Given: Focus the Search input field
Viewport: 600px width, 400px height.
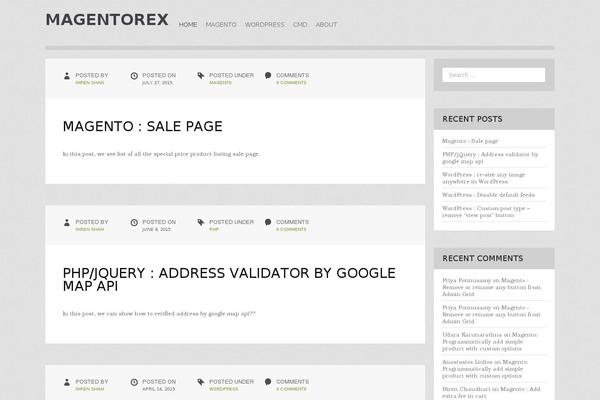Looking at the screenshot, I should pyautogui.click(x=494, y=75).
